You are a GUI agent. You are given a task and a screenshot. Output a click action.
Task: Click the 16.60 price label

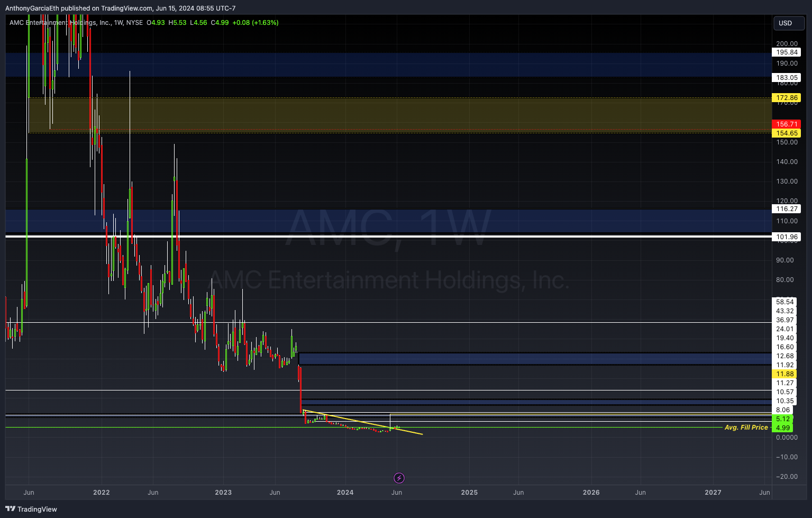tap(785, 347)
